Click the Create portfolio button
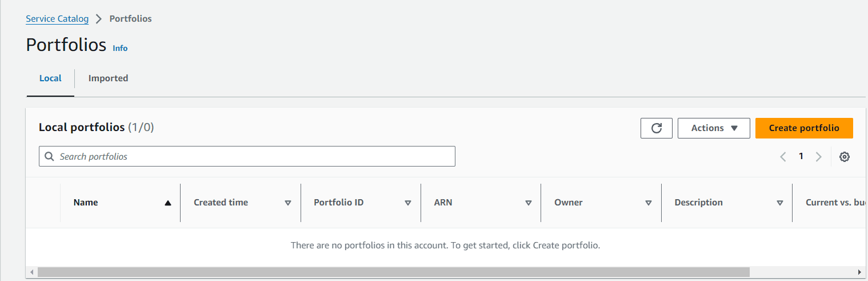Screen dimensions: 868x281 tap(804, 128)
